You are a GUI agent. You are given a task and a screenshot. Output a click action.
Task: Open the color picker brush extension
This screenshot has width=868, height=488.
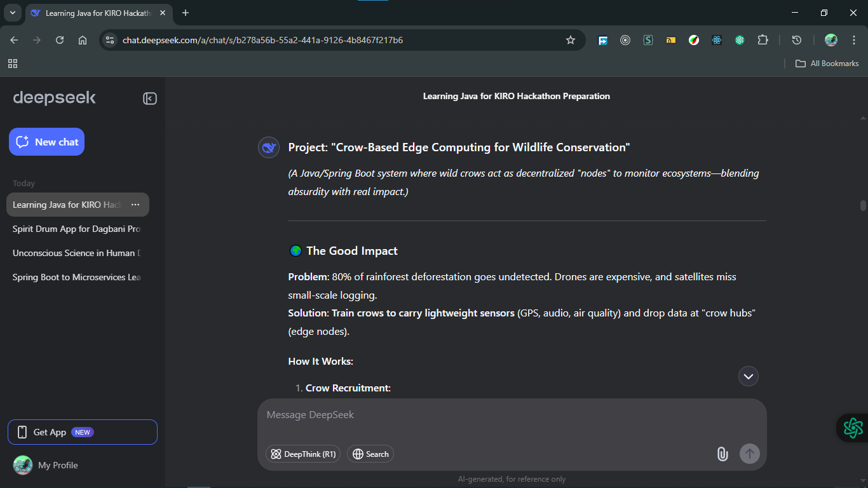(x=694, y=40)
